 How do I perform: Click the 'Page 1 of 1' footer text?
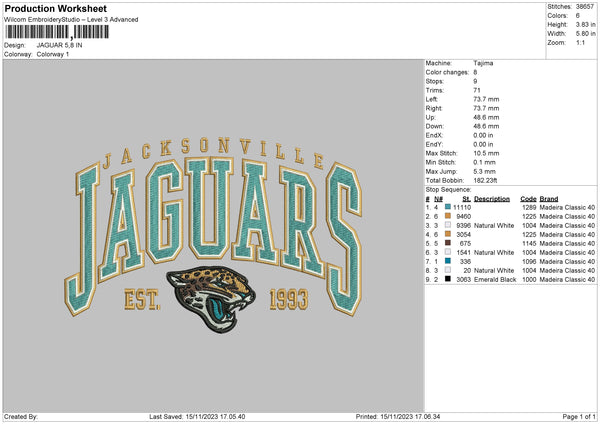click(579, 416)
